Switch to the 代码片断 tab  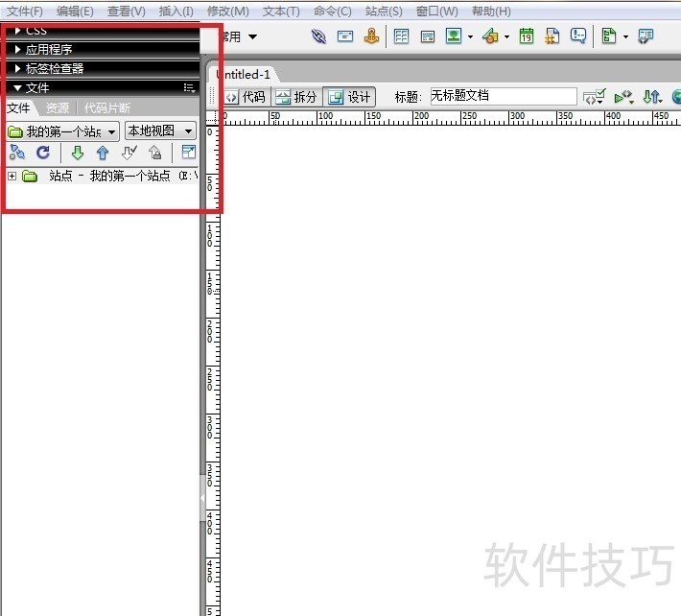107,107
